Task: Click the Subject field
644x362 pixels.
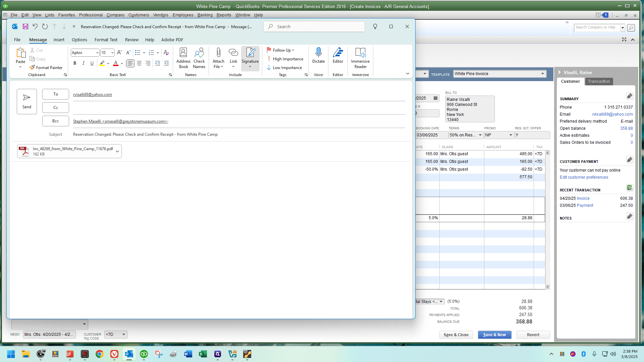Action: [238, 134]
